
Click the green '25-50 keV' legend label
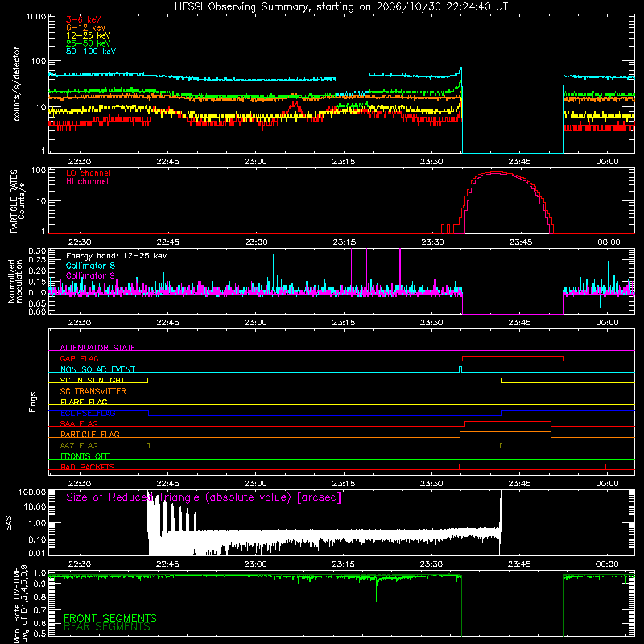point(89,43)
